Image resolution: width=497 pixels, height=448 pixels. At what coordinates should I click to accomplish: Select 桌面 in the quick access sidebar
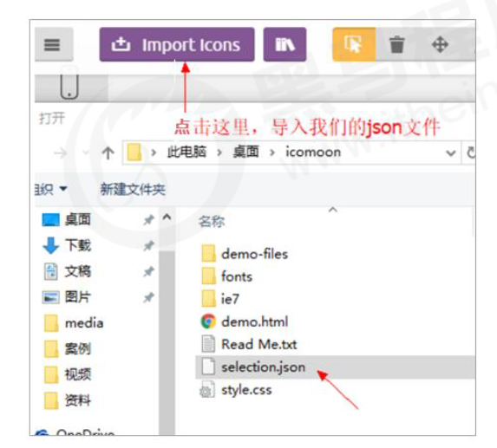78,219
